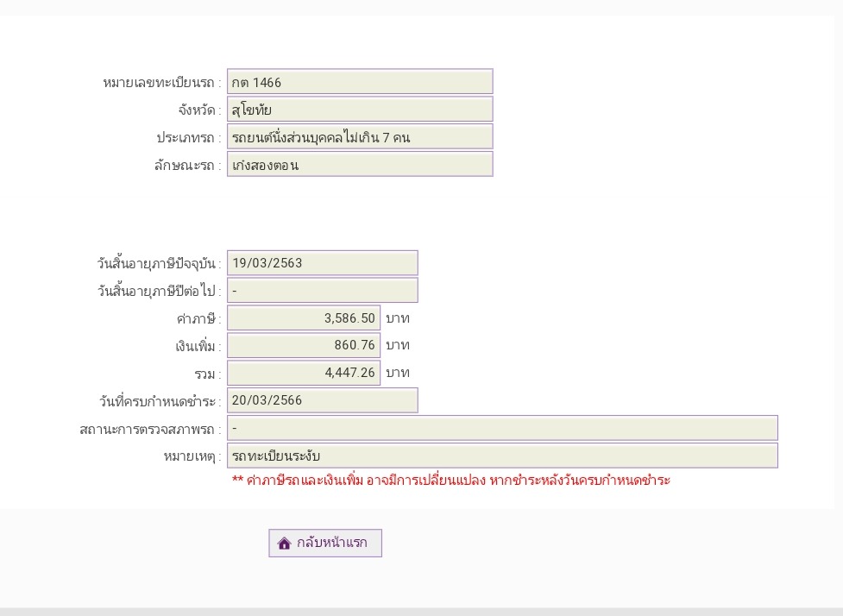This screenshot has height=616, width=843.
Task: Click the จังหวัด field showing สุโขทัย
Action: click(360, 109)
